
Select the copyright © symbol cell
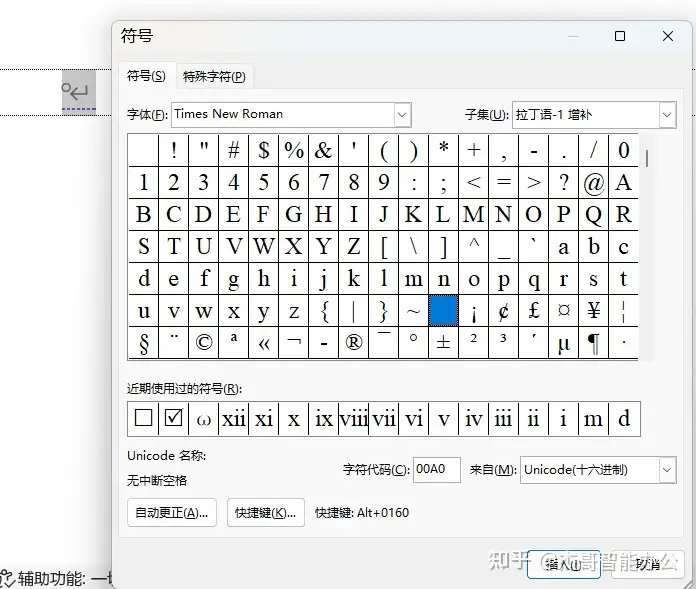204,342
